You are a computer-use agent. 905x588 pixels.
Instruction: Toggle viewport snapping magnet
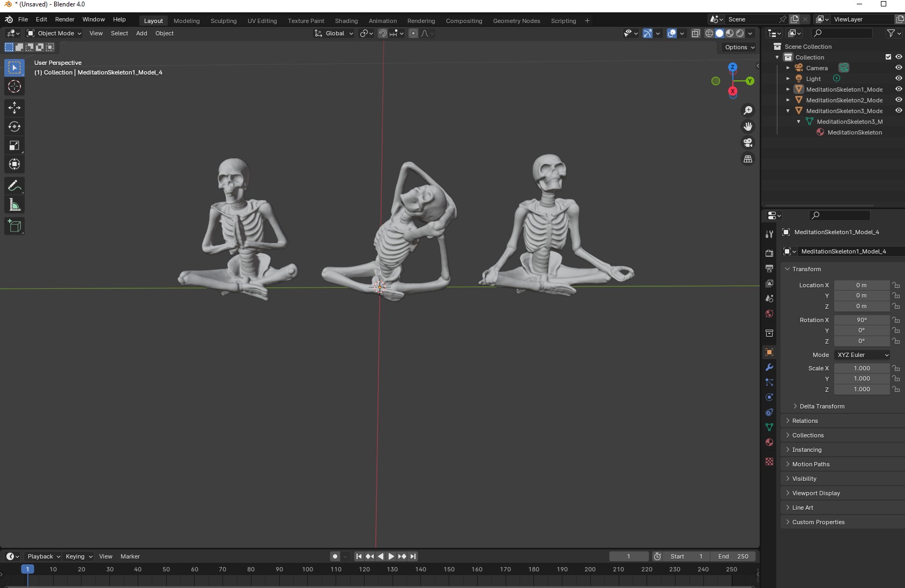pos(383,33)
